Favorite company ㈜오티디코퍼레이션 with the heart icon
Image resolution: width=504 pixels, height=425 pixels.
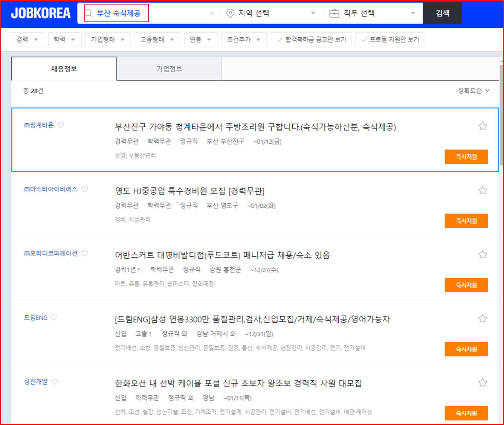[x=85, y=253]
